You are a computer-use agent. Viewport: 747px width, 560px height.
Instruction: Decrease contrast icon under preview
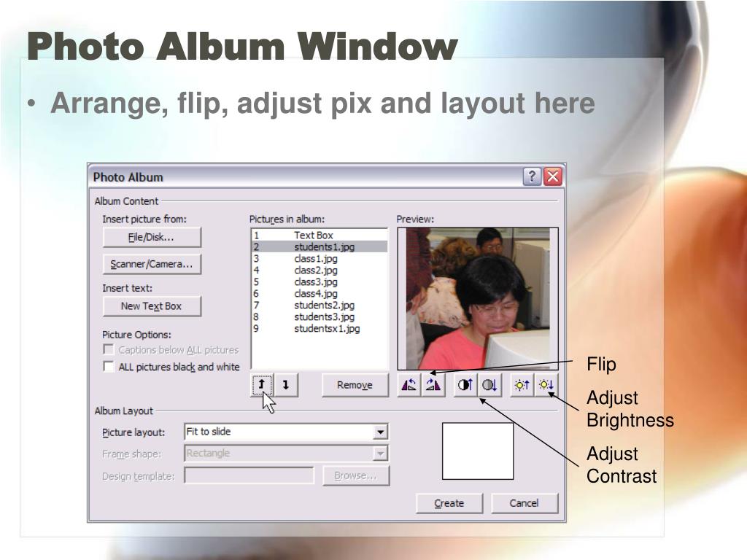(489, 385)
